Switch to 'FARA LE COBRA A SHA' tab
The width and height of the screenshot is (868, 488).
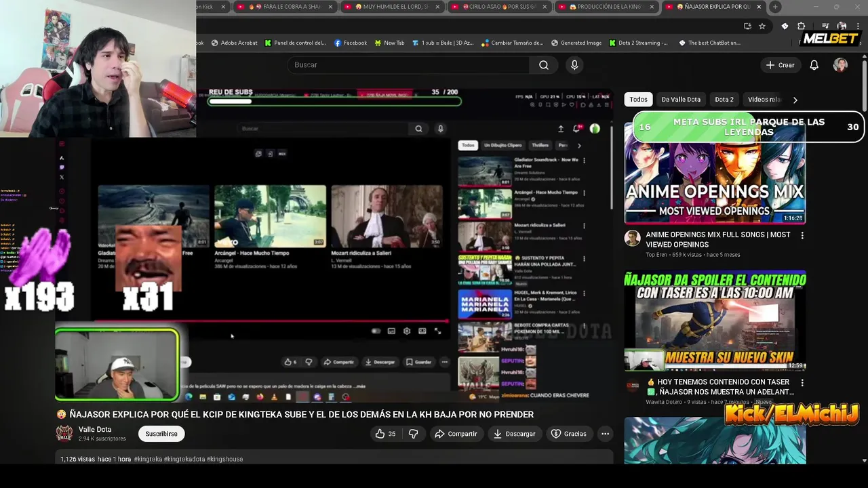pos(284,7)
